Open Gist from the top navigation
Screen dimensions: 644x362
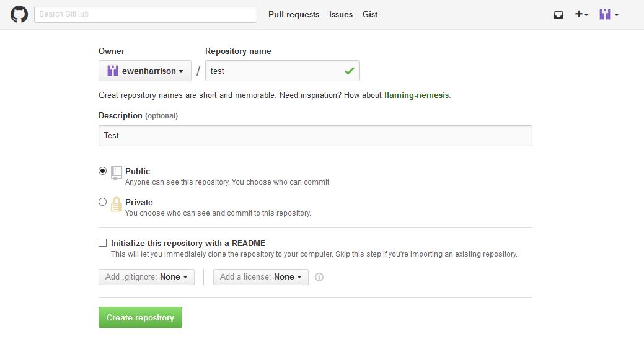tap(370, 14)
